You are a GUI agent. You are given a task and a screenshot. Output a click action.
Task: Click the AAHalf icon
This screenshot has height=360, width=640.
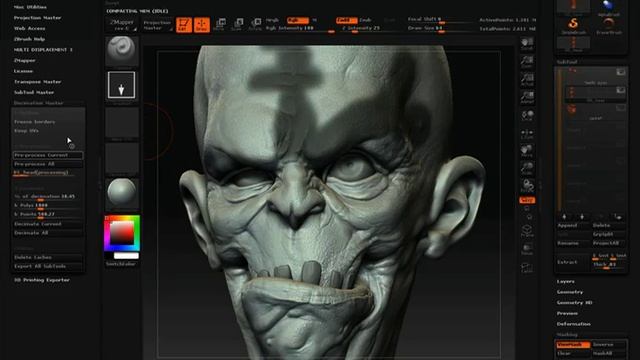pos(527,98)
